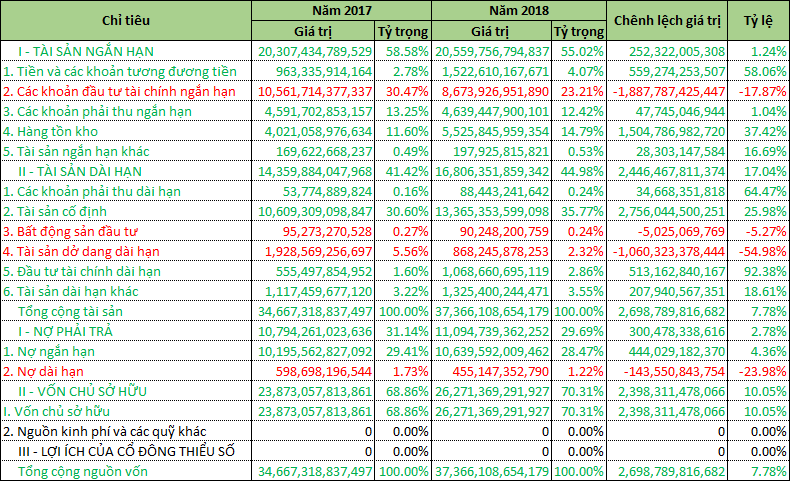Click the 92.38% ratio cell
790x481 pixels.
coord(760,271)
